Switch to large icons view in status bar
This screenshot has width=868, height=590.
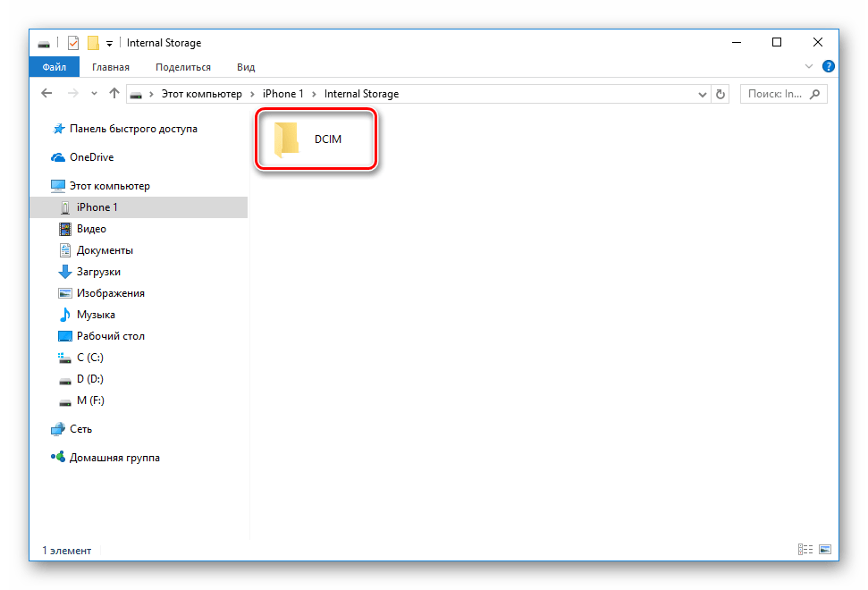click(x=825, y=549)
